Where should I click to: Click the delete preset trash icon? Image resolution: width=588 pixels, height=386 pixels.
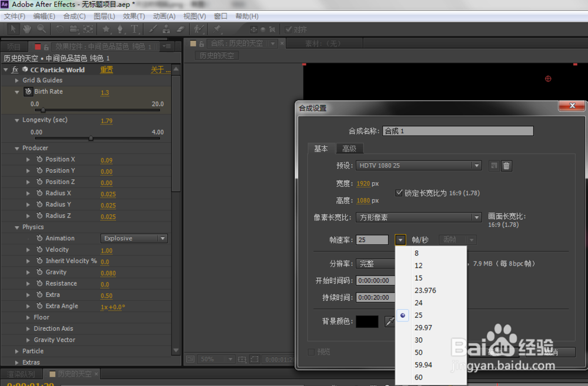506,166
